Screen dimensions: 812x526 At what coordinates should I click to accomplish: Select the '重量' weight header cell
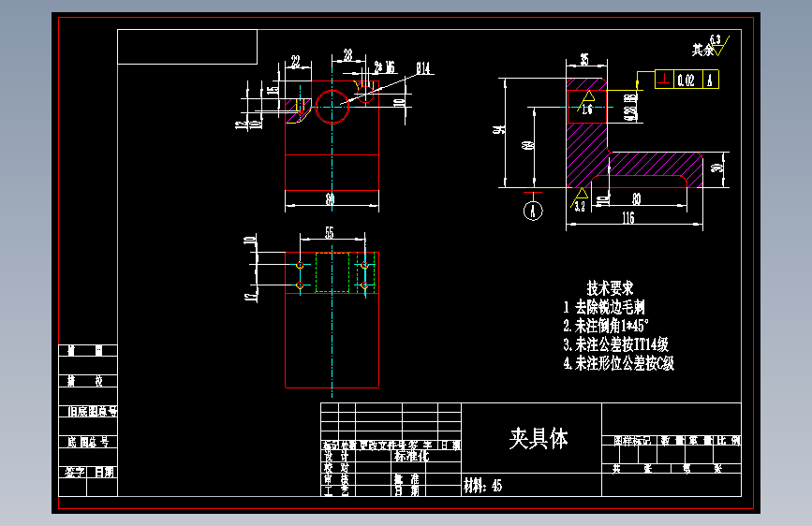[701, 441]
